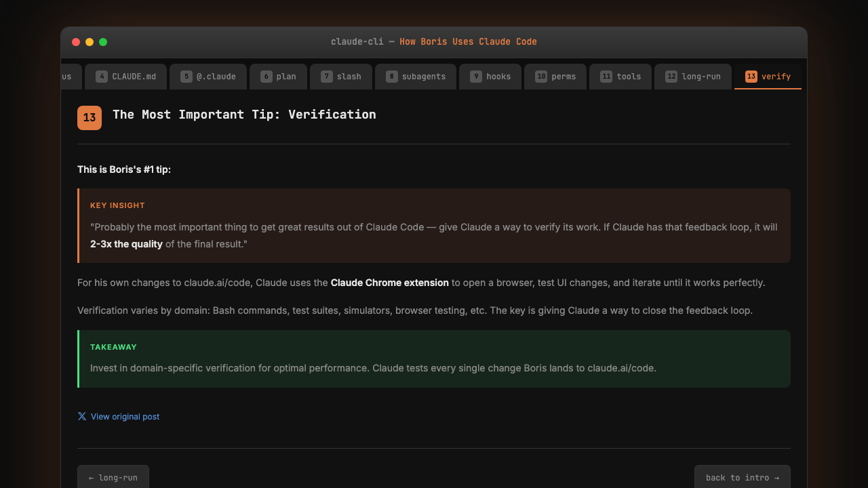
Task: Switch to the long-run tab
Action: 693,77
